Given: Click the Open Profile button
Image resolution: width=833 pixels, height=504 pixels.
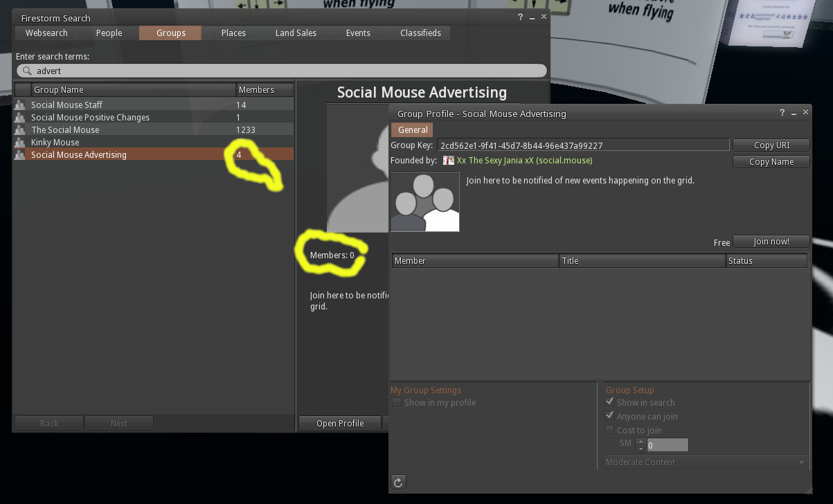Looking at the screenshot, I should [340, 423].
